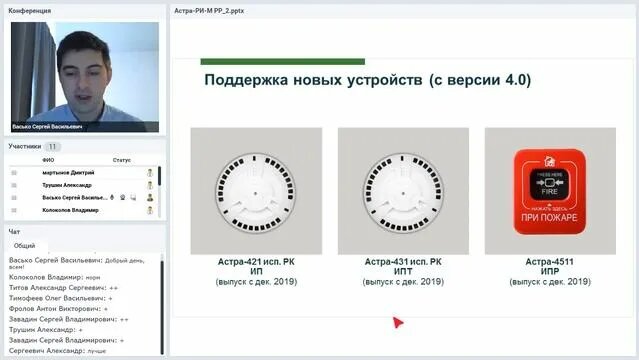Click the name label under the webcam video
639x360 pixels.
pyautogui.click(x=47, y=127)
